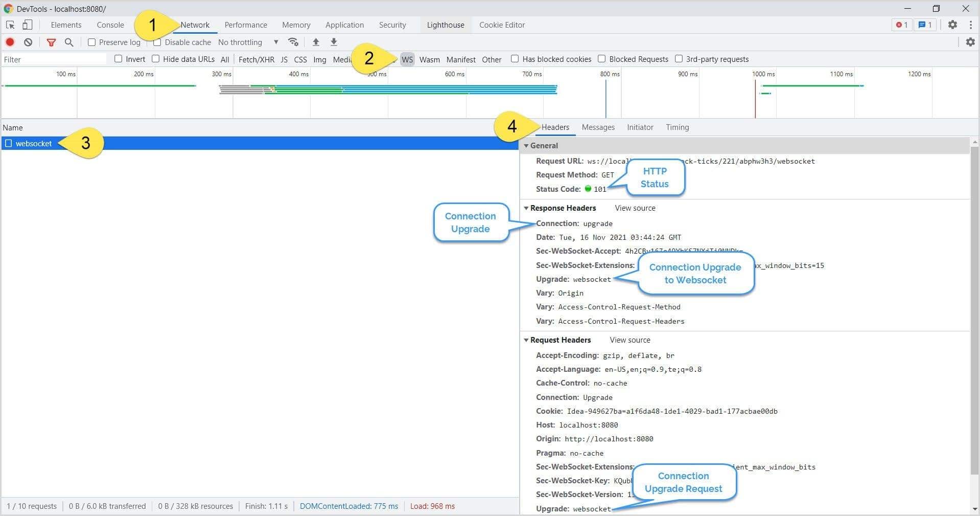Image resolution: width=980 pixels, height=516 pixels.
Task: Click the 800 ms blue timeline marker
Action: 606,100
